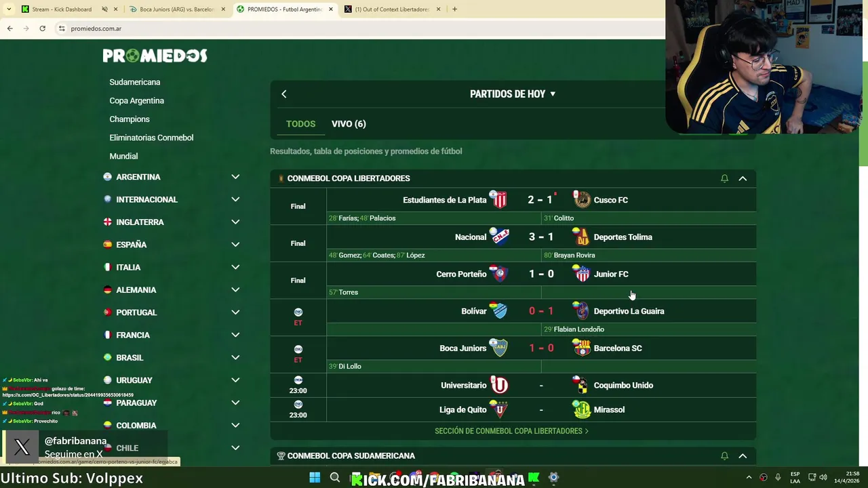The width and height of the screenshot is (868, 488).
Task: Click goal scorer text Di Lollo
Action: coord(350,367)
